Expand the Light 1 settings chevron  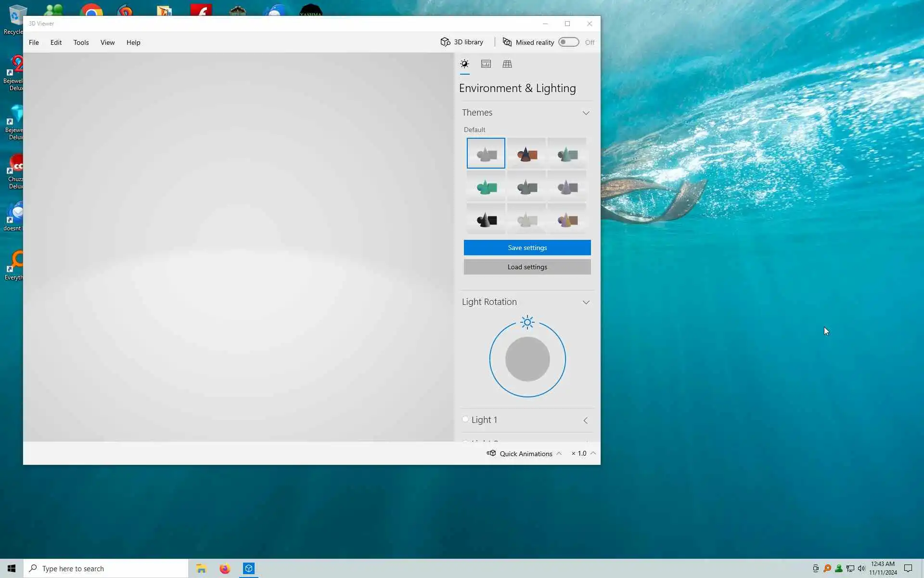click(x=586, y=420)
